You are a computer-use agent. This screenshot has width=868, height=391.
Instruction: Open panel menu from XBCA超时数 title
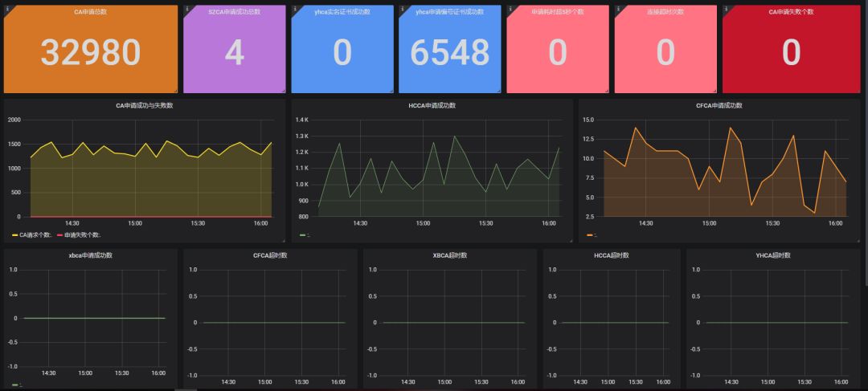pos(450,255)
